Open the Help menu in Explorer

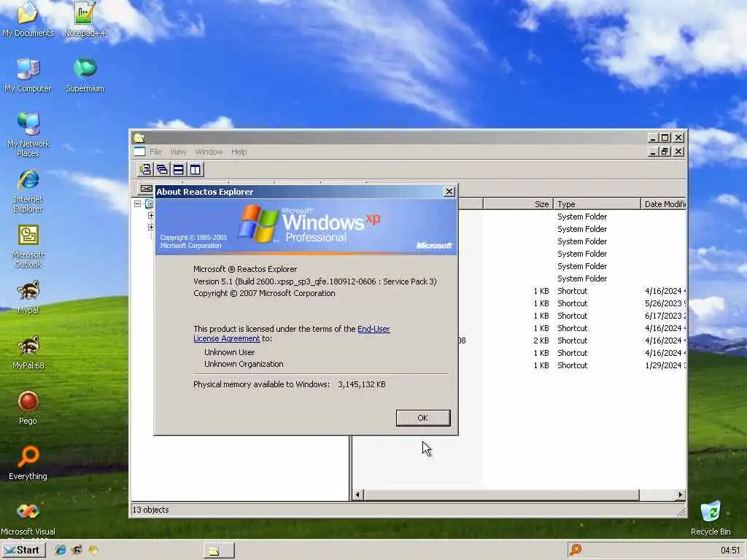pos(239,152)
